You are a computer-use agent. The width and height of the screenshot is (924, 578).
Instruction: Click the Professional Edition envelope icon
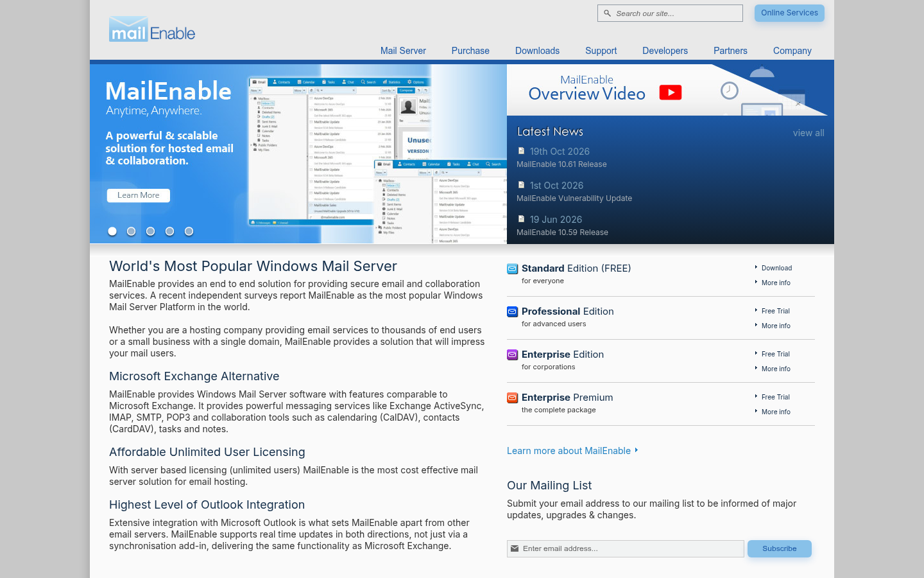pyautogui.click(x=512, y=311)
